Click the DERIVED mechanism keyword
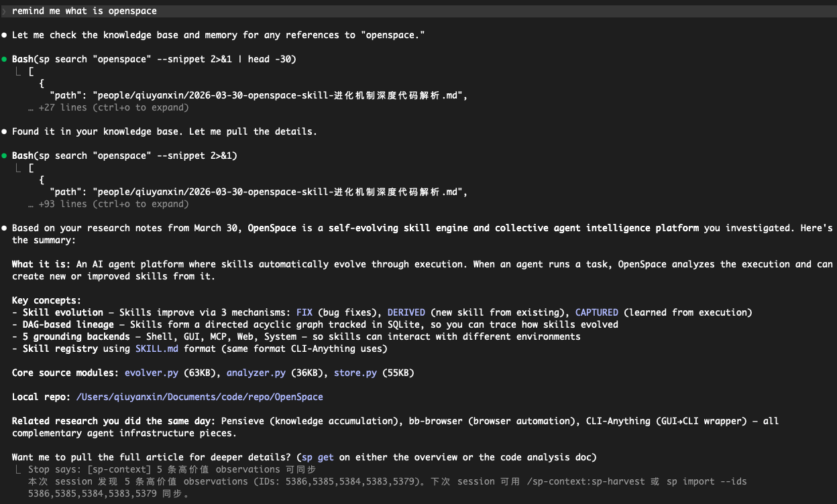 click(406, 312)
